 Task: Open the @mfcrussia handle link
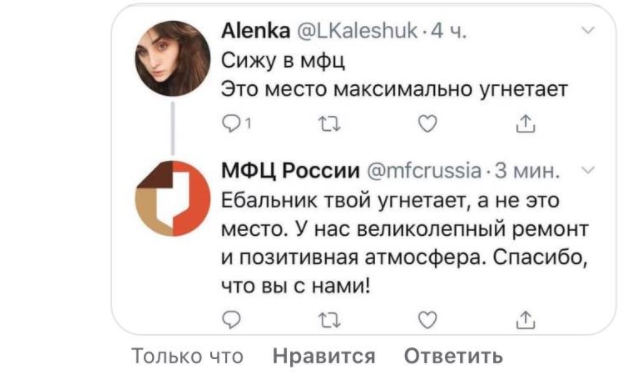[x=424, y=170]
